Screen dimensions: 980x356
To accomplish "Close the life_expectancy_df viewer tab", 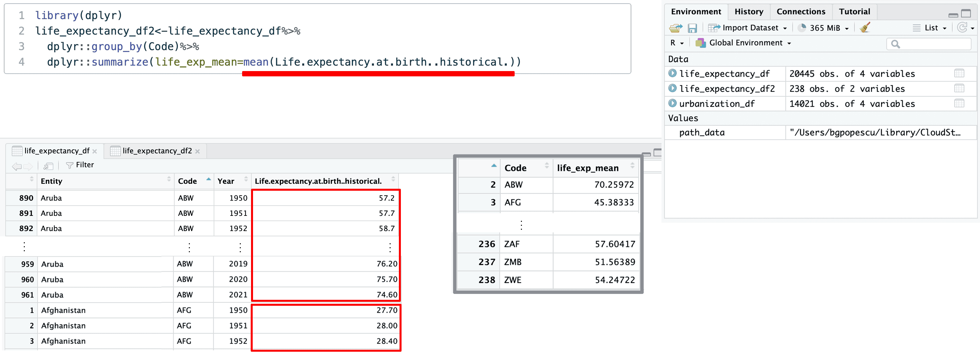I will pyautogui.click(x=95, y=151).
